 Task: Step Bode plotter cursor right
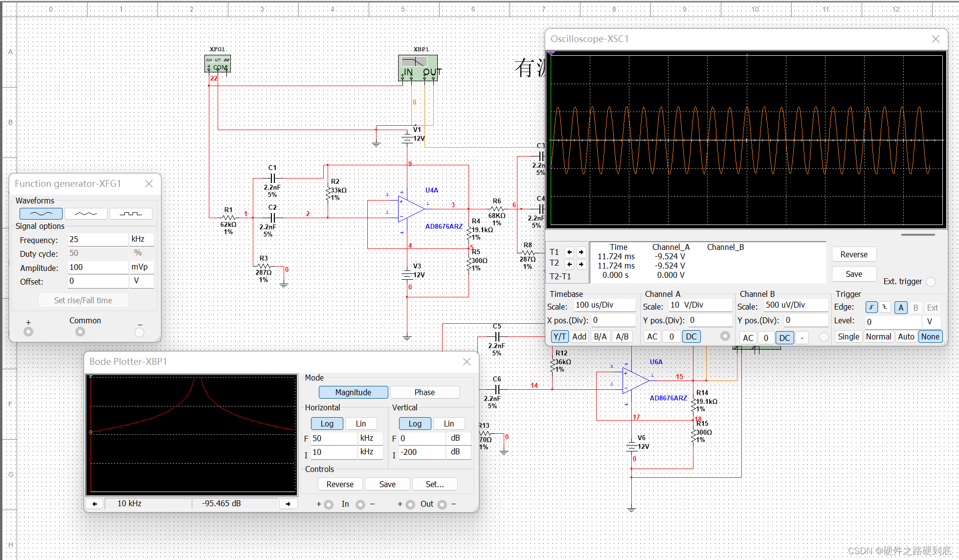tap(288, 504)
